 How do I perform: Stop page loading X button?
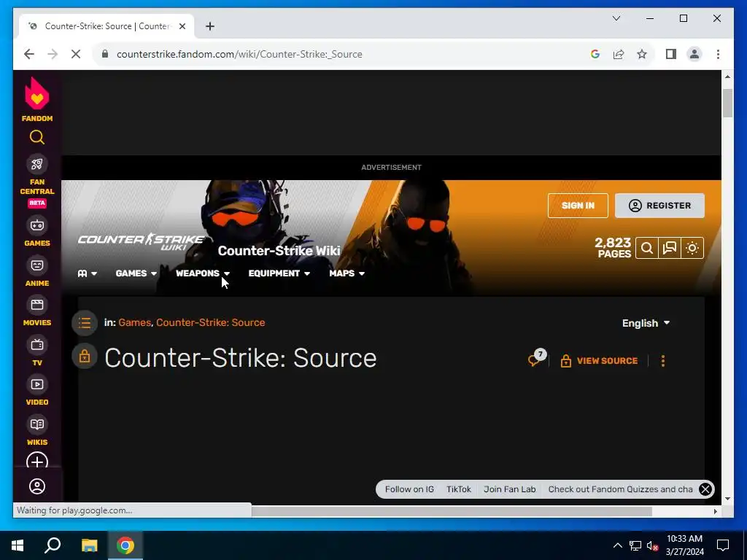pos(76,54)
